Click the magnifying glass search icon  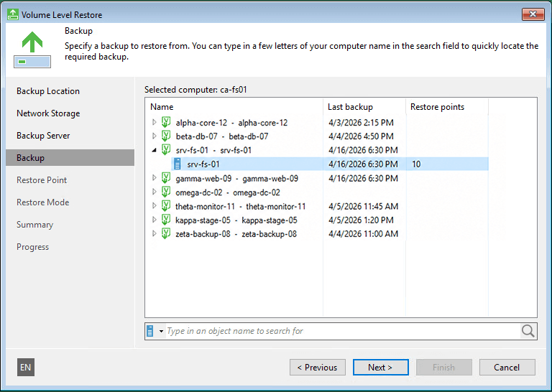528,331
